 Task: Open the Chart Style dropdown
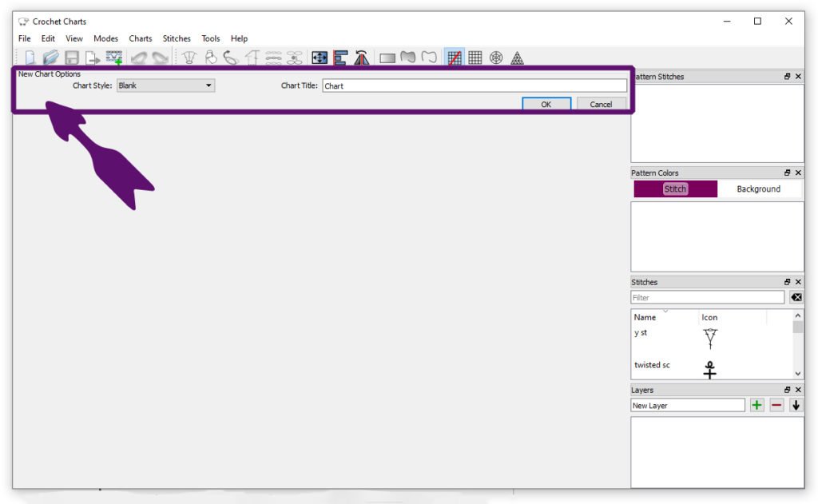click(x=165, y=85)
